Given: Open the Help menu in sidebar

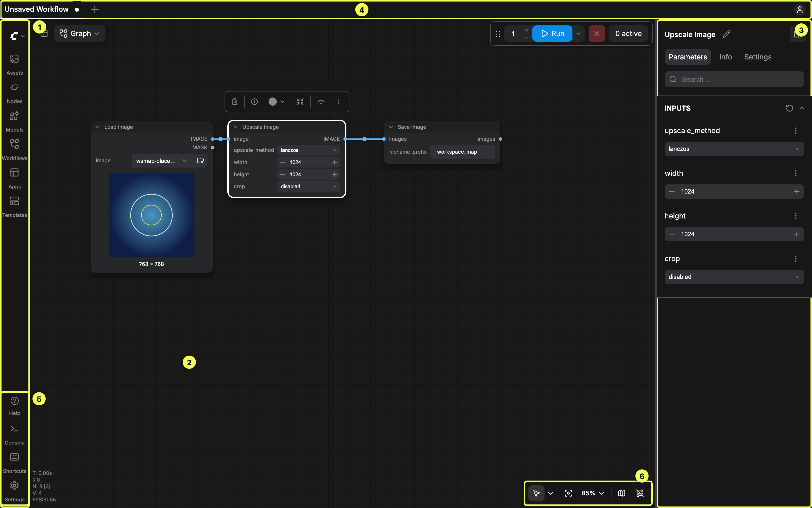Looking at the screenshot, I should click(x=14, y=406).
